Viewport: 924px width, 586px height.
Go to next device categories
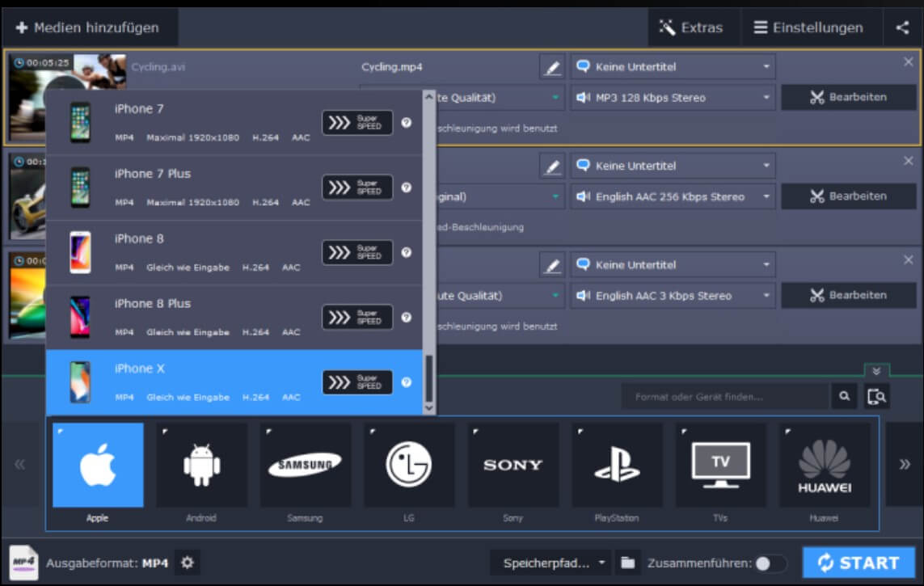point(904,465)
